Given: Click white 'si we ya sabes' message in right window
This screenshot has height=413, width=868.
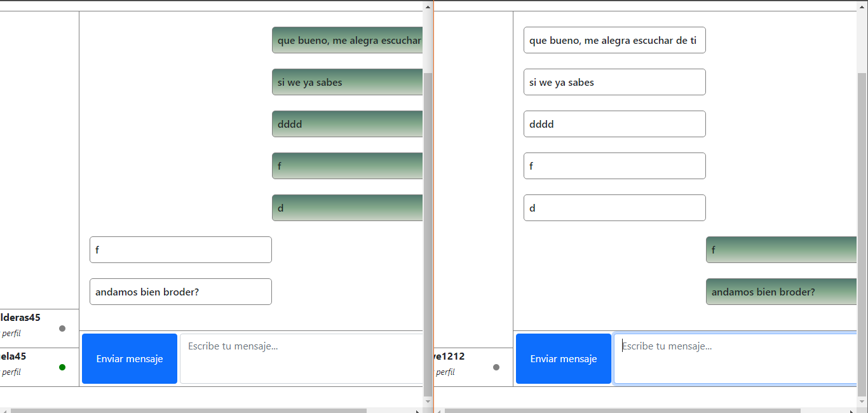Looking at the screenshot, I should coord(614,82).
